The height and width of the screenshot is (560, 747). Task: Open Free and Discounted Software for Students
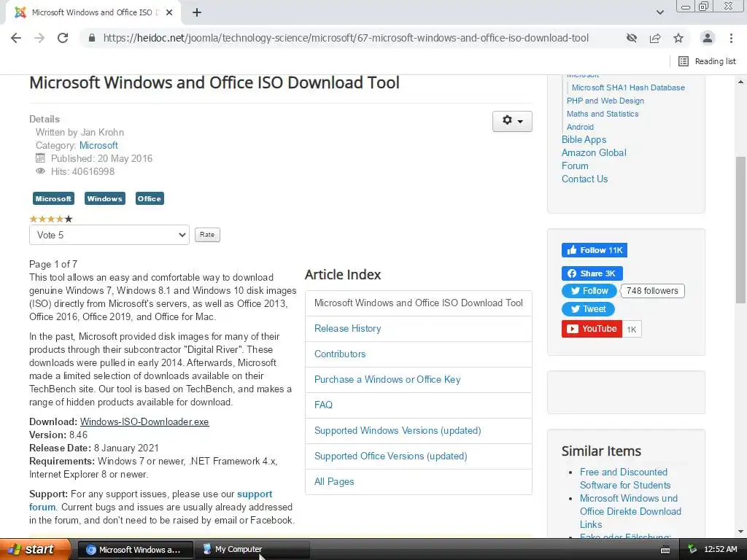[625, 478]
